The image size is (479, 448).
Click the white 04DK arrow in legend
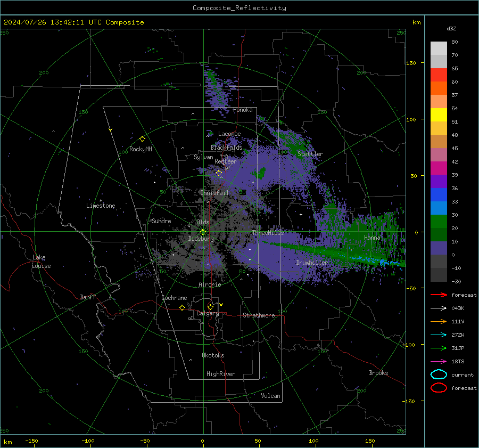tap(439, 308)
